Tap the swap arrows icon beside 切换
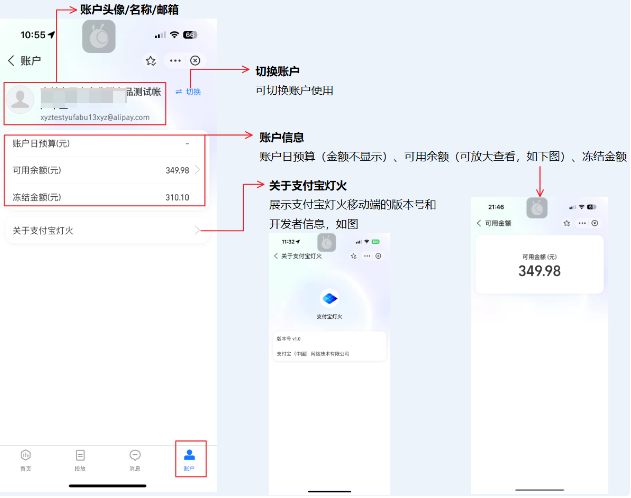631x498 pixels. coord(179,92)
